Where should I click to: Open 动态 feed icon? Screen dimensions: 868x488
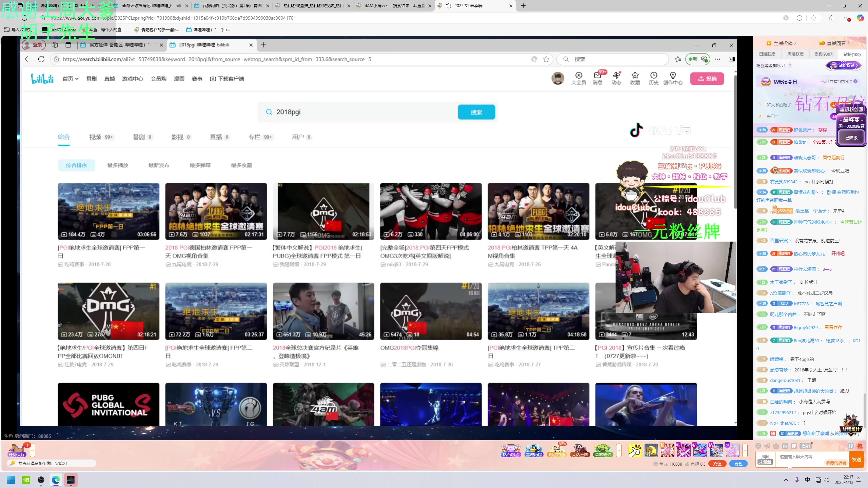[616, 78]
